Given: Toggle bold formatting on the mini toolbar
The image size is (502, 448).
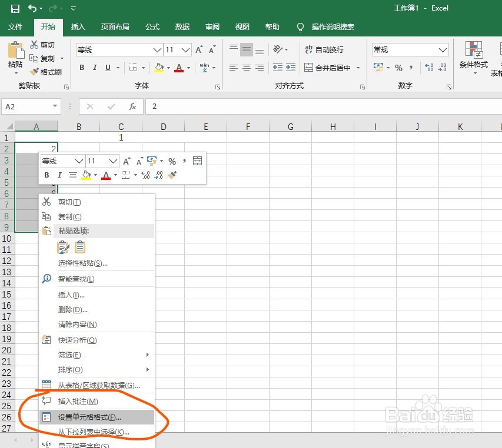Looking at the screenshot, I should 46,175.
